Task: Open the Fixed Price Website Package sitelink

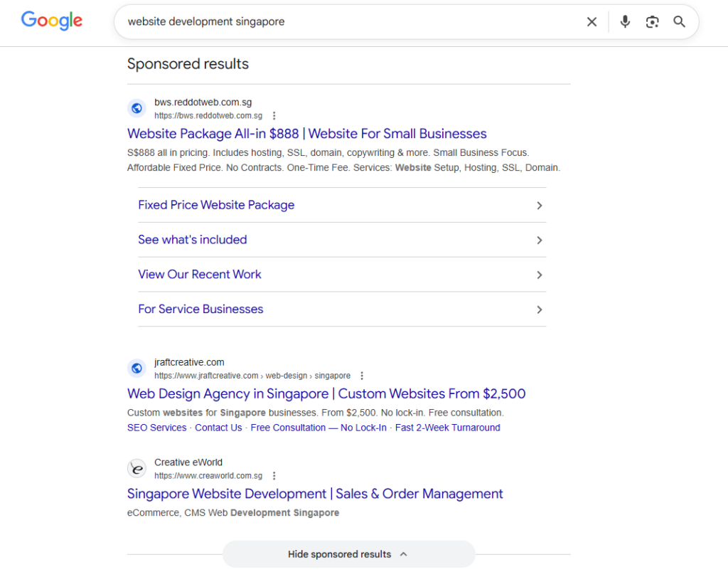Action: click(x=216, y=205)
